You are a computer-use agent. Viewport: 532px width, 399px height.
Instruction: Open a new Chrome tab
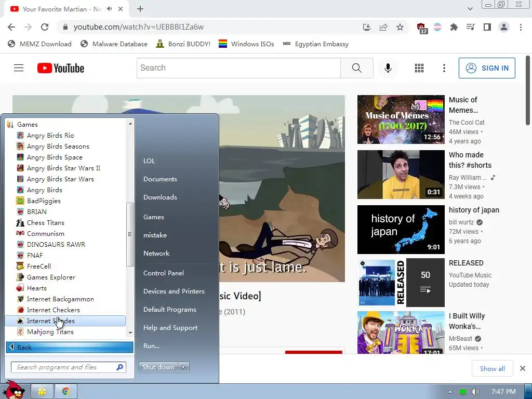pos(140,9)
